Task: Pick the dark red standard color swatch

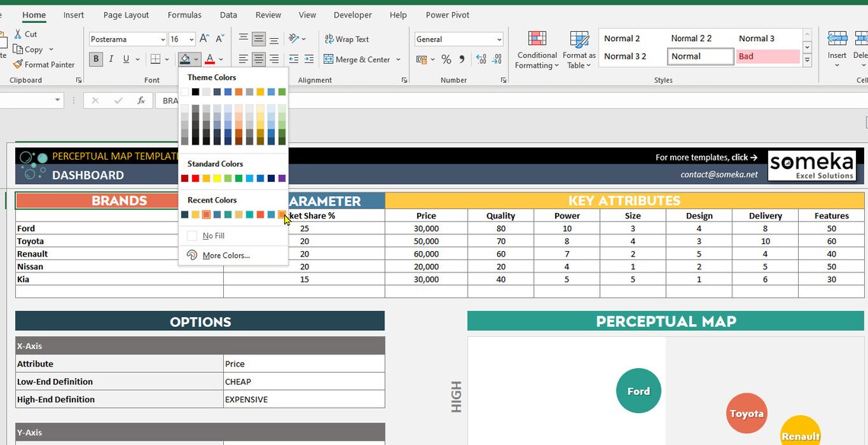Action: 184,177
